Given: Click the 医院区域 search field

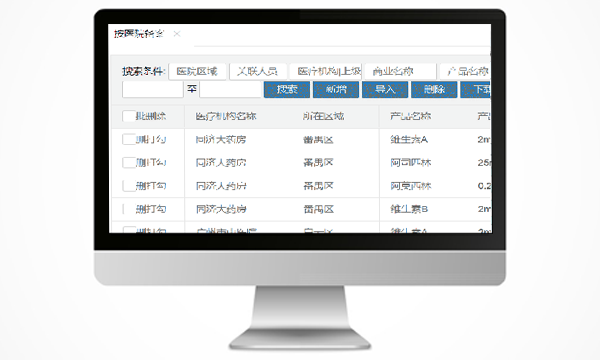Looking at the screenshot, I should (197, 72).
